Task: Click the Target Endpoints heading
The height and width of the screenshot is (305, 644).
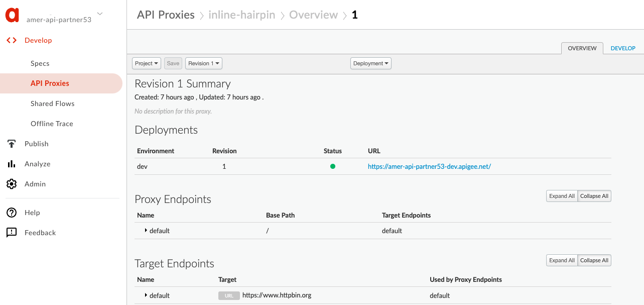Action: coord(175,264)
